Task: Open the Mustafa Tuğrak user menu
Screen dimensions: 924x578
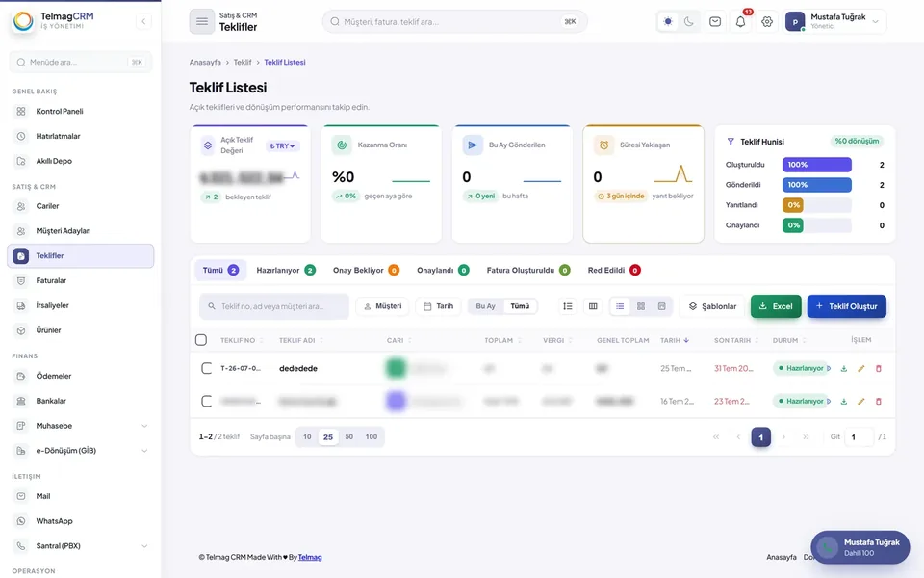Action: pyautogui.click(x=834, y=22)
